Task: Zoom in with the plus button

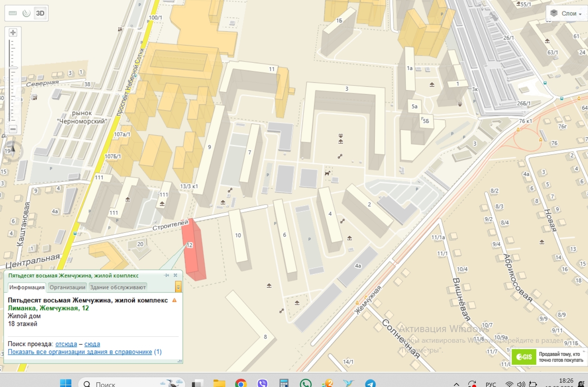Action: (13, 33)
